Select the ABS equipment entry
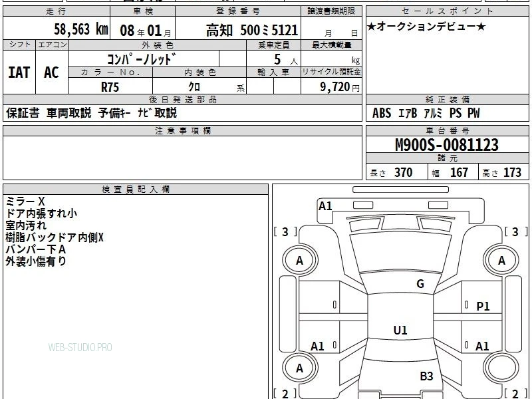The height and width of the screenshot is (399, 532). coord(382,113)
